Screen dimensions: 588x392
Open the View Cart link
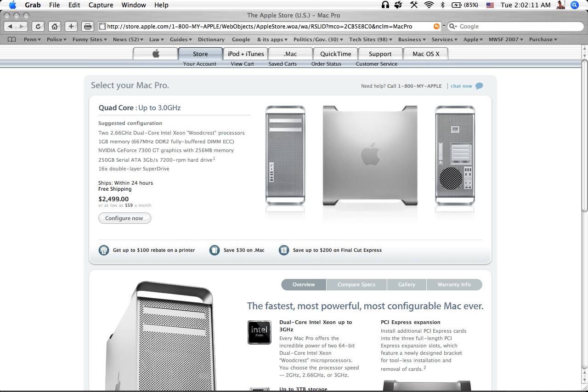243,64
